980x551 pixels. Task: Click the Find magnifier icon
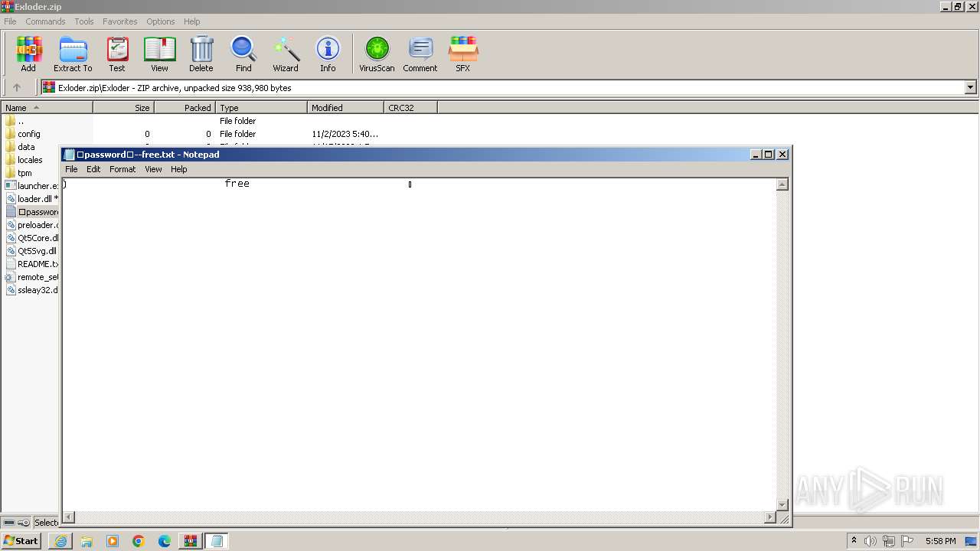click(243, 54)
